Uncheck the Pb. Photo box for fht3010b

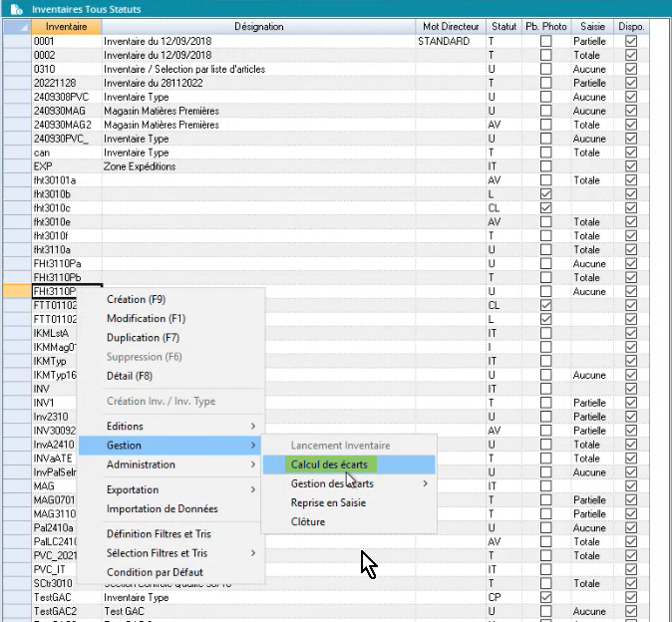pyautogui.click(x=545, y=194)
